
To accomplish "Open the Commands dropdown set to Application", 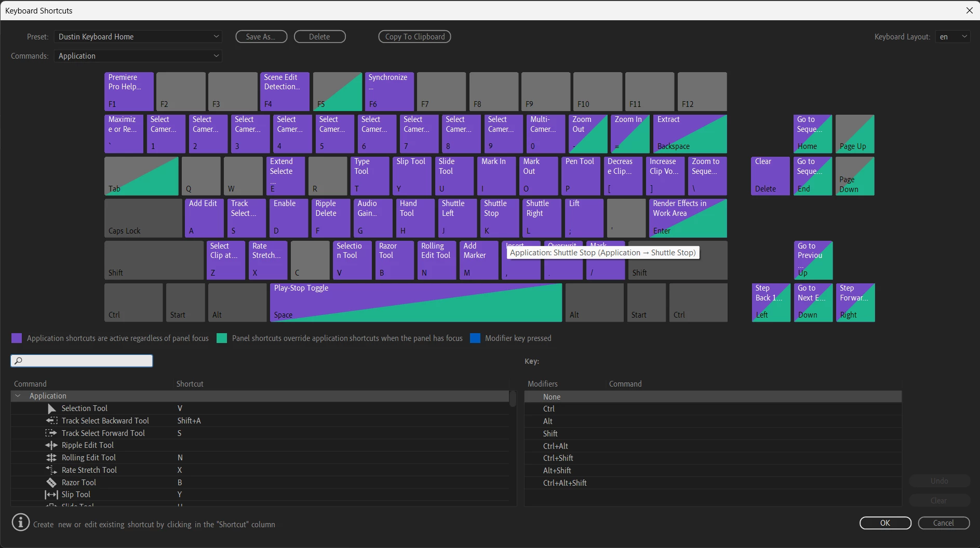I will point(138,56).
